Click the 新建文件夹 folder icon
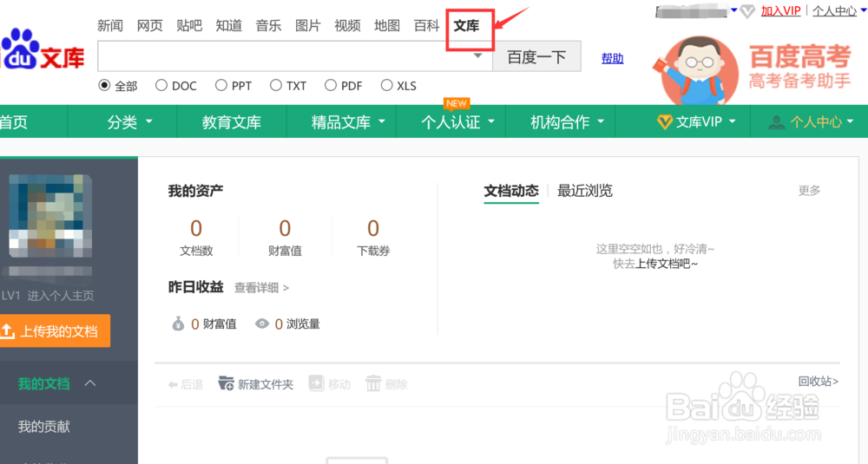 [226, 383]
